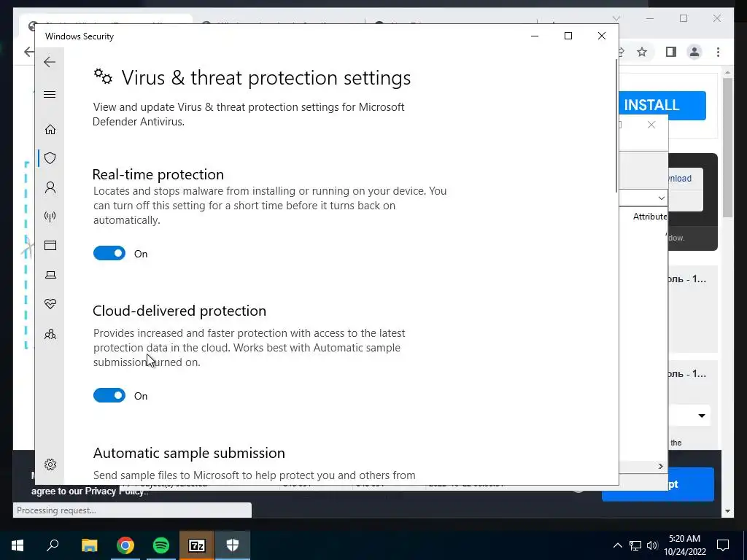This screenshot has width=747, height=560.
Task: Click the Real-time protection heading
Action: [x=158, y=174]
